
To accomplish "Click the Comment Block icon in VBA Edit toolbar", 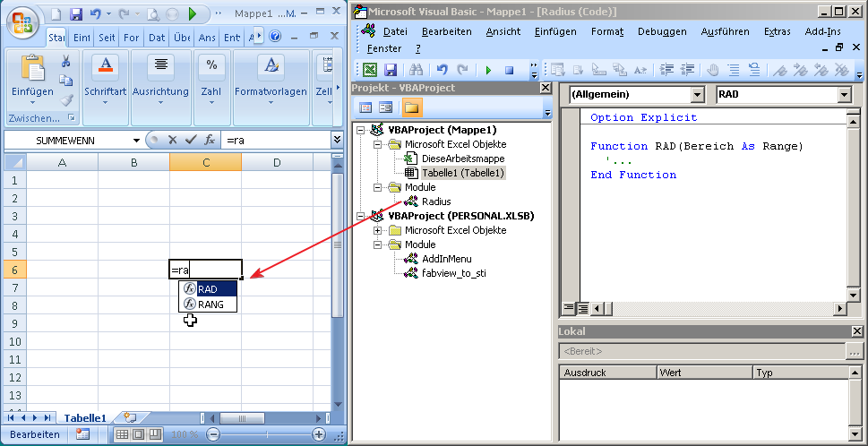I will pos(734,70).
